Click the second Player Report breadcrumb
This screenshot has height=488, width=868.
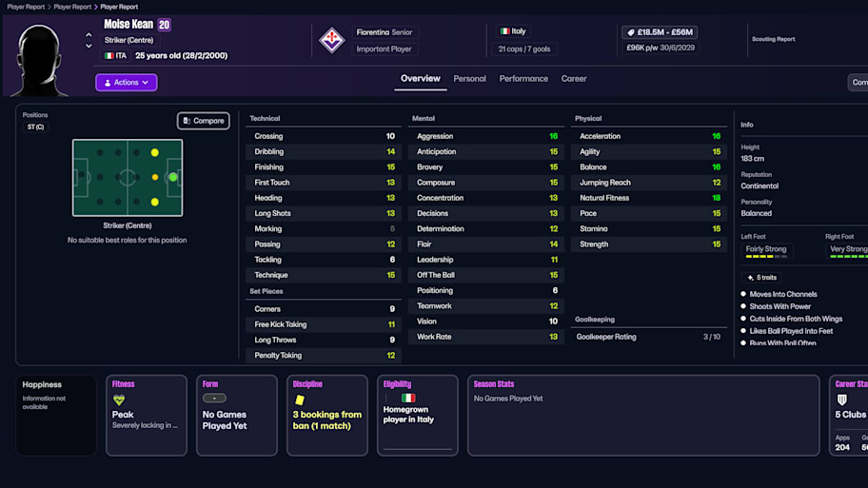point(72,7)
